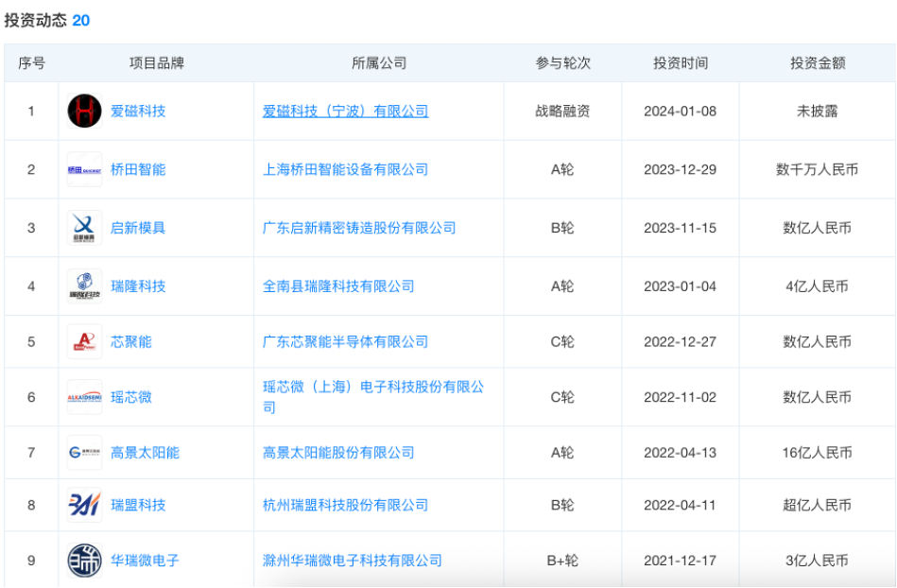Click the 桥田智能 brand logo icon
Screen dimensions: 897x588
pos(85,169)
